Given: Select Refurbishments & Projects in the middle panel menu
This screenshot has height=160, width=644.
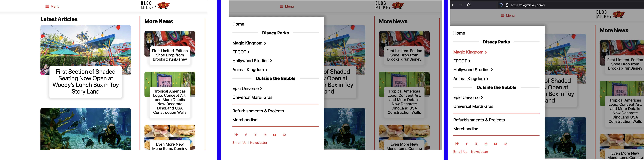Looking at the screenshot, I should pos(258,111).
